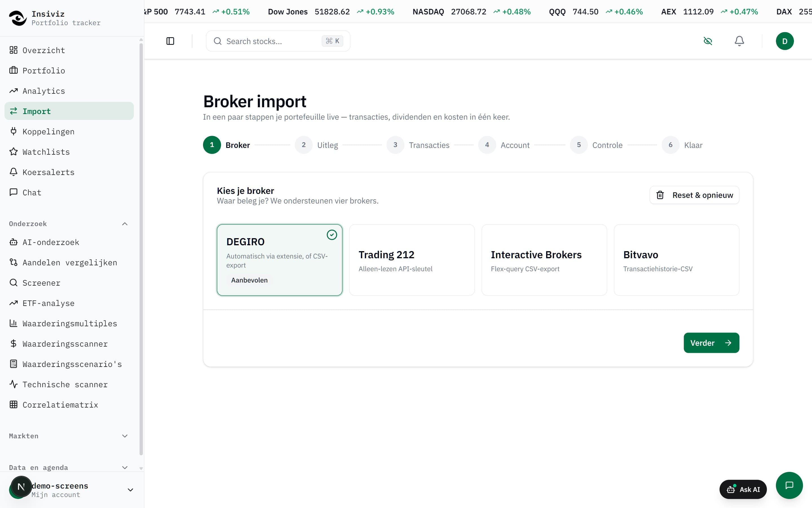The width and height of the screenshot is (812, 508).
Task: Open Waarderingsmultiples bar chart icon
Action: tap(14, 323)
